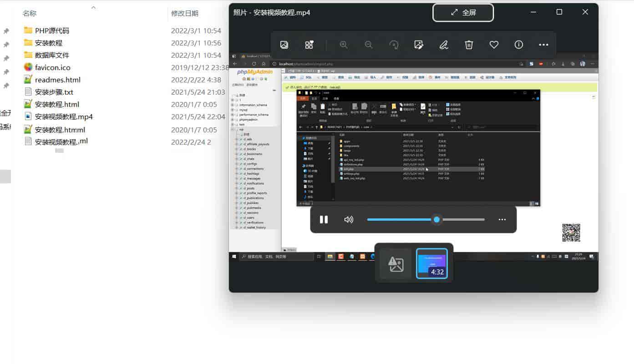Image resolution: width=634 pixels, height=364 pixels.
Task: Mute the video volume
Action: coord(349,220)
